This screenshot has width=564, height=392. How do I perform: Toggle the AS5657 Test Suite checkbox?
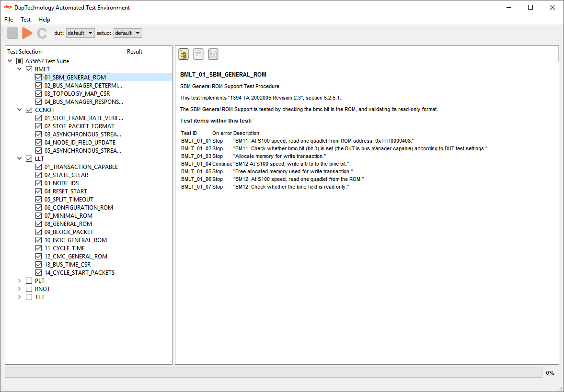pos(20,61)
